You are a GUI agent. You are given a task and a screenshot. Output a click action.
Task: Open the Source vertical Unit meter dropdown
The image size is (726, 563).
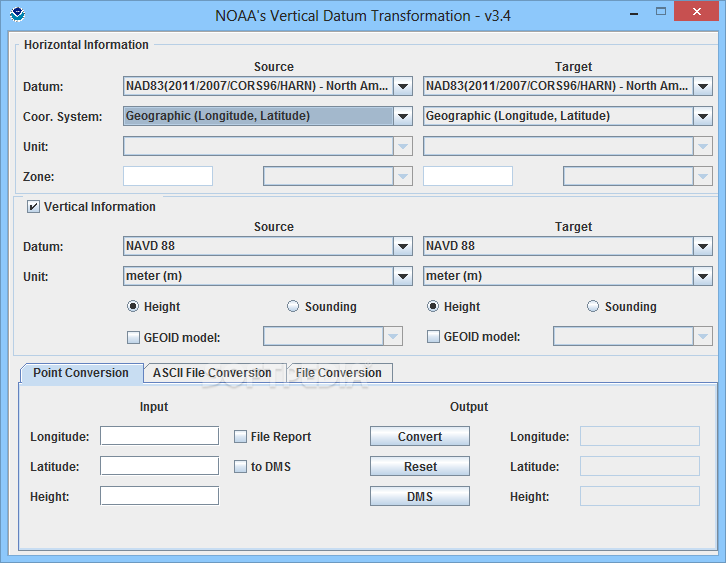(x=268, y=276)
